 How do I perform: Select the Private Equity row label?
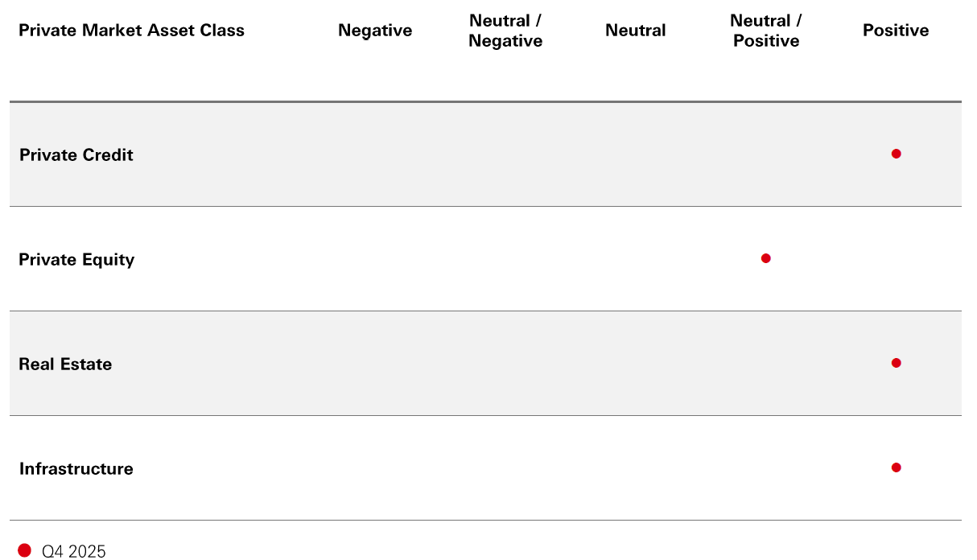tap(76, 259)
